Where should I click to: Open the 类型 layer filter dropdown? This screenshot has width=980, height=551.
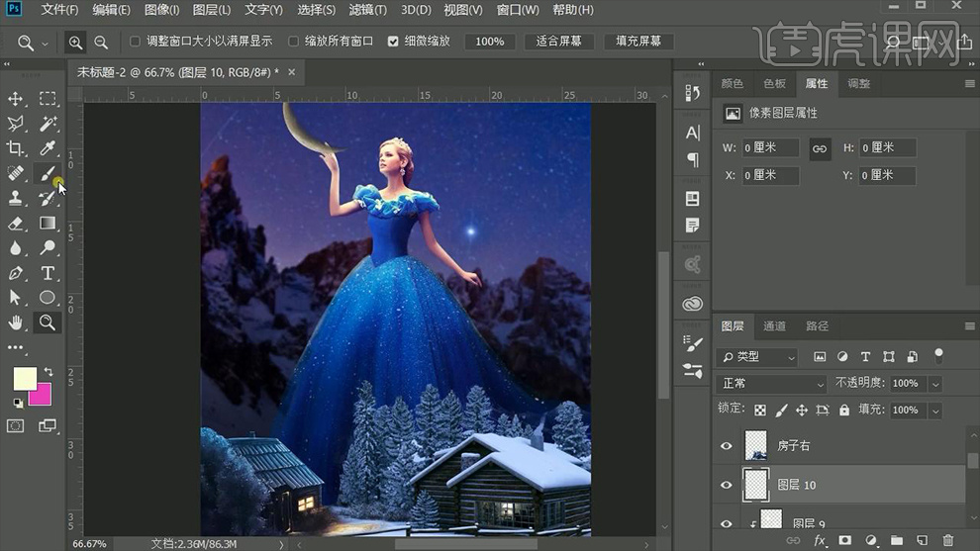click(x=757, y=357)
